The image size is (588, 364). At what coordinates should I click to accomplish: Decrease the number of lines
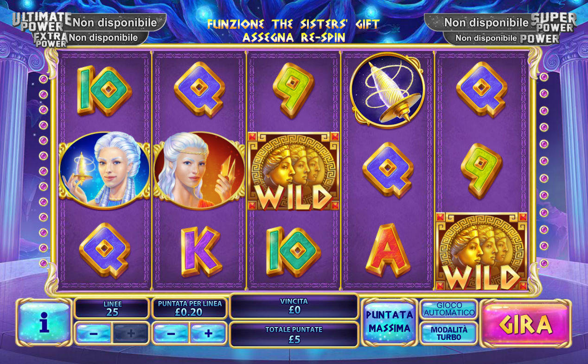point(93,333)
